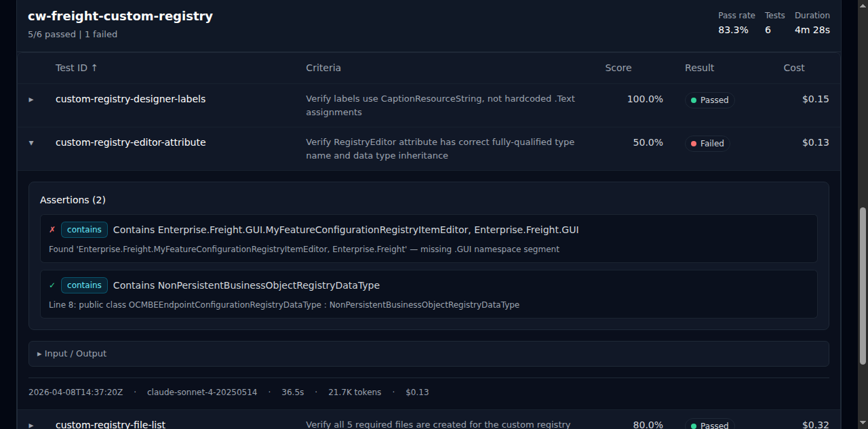Screen dimensions: 868x429
Task: Click the cw-freight-custom-registry title
Action: tap(120, 16)
